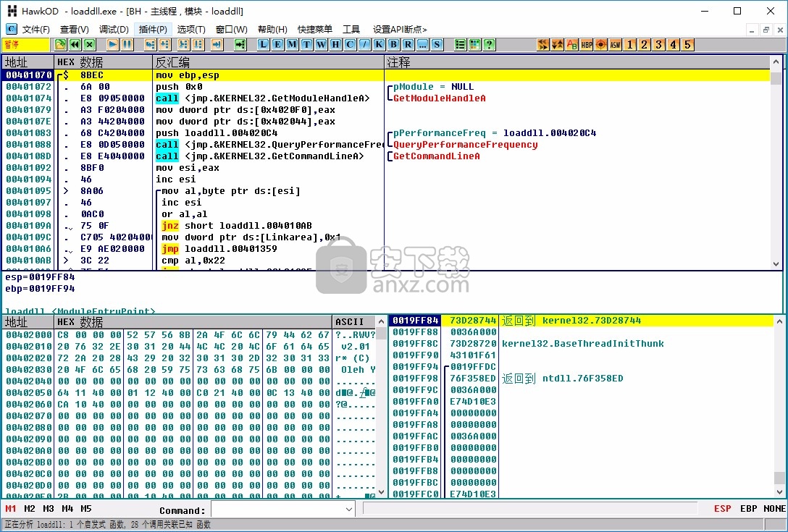The height and width of the screenshot is (532, 788).
Task: Restart the program with the rewind icon
Action: (75, 45)
